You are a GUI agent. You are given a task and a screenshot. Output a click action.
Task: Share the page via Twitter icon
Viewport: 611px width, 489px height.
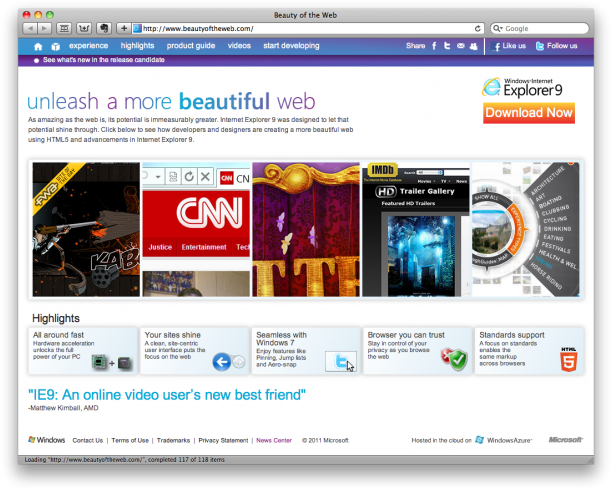(447, 46)
